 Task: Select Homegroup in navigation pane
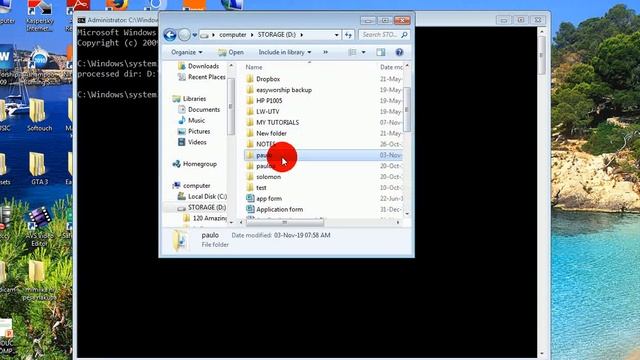(195, 164)
